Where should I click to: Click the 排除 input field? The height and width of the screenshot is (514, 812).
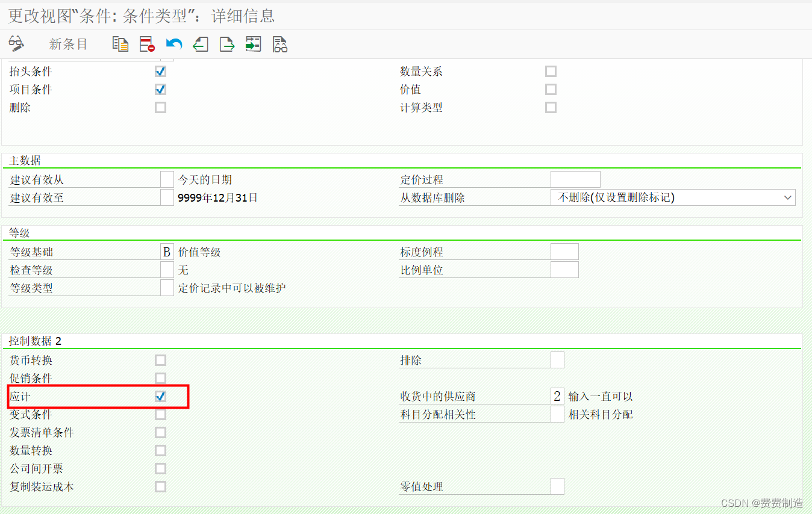pos(557,360)
